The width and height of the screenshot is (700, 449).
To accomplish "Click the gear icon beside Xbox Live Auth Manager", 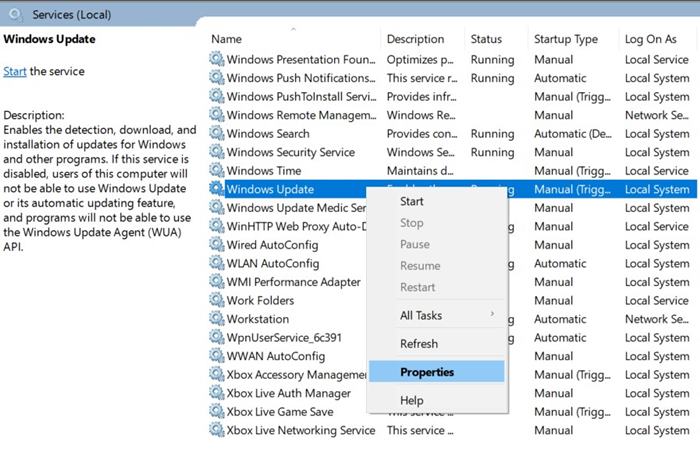I will (x=217, y=393).
